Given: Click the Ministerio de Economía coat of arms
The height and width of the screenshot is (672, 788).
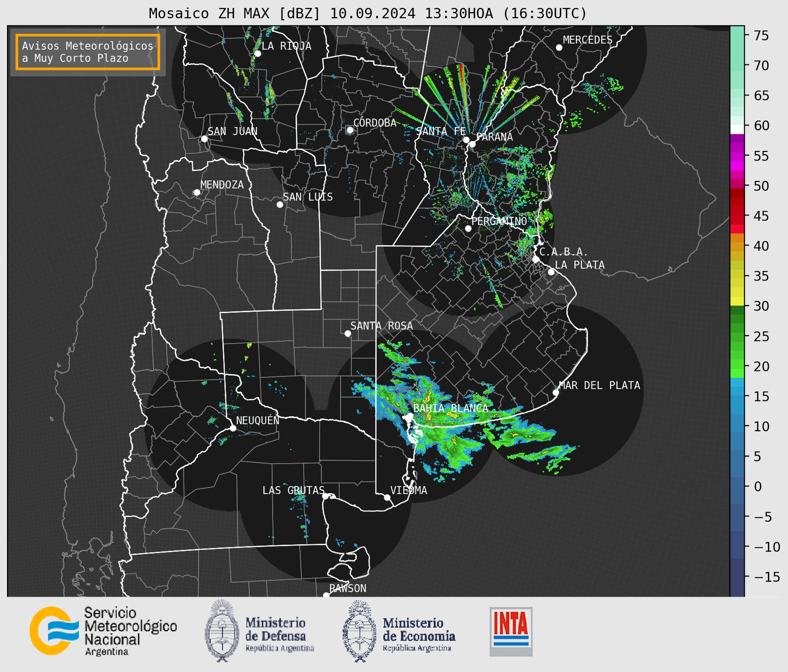Looking at the screenshot, I should [x=359, y=630].
